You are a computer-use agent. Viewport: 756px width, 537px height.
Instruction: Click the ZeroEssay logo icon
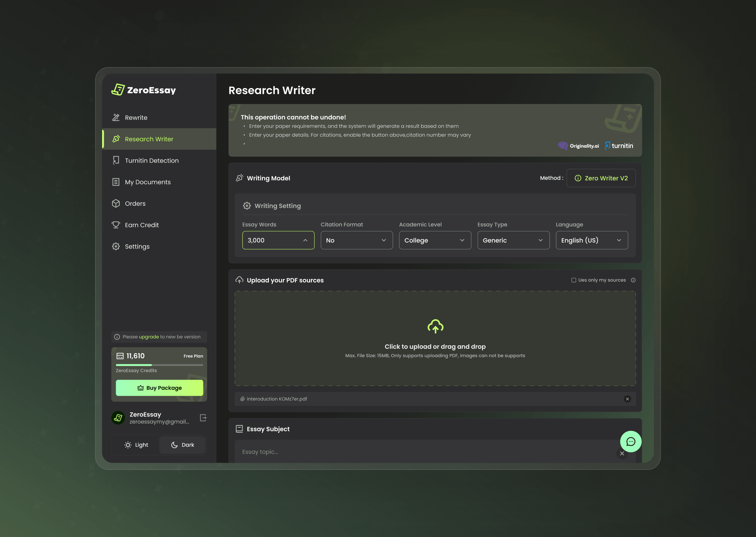(118, 90)
